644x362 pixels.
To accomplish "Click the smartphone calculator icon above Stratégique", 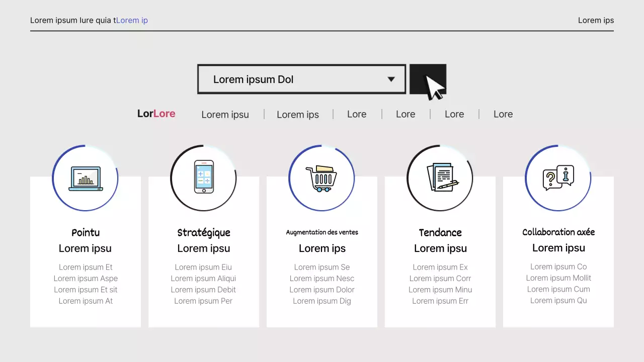I will click(204, 177).
